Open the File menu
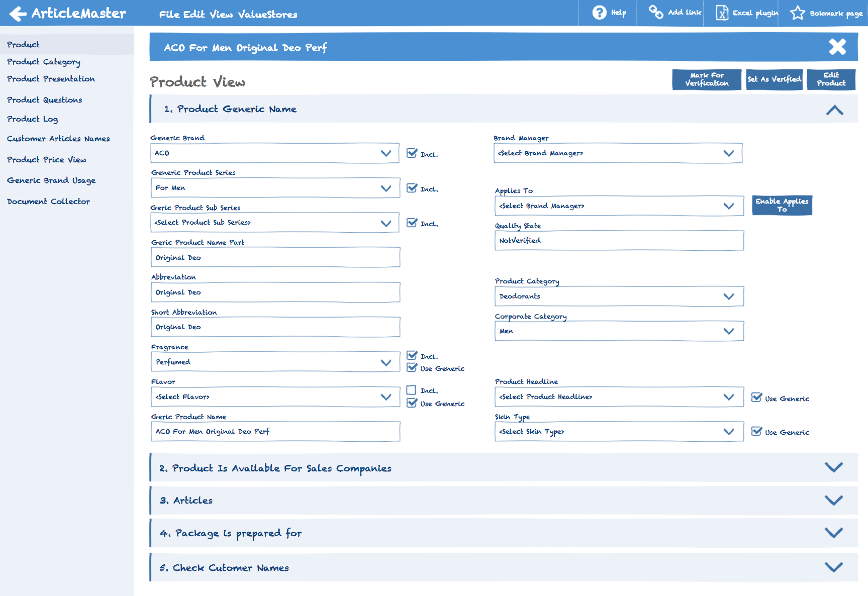Screen dimensions: 868x596 pyautogui.click(x=169, y=15)
